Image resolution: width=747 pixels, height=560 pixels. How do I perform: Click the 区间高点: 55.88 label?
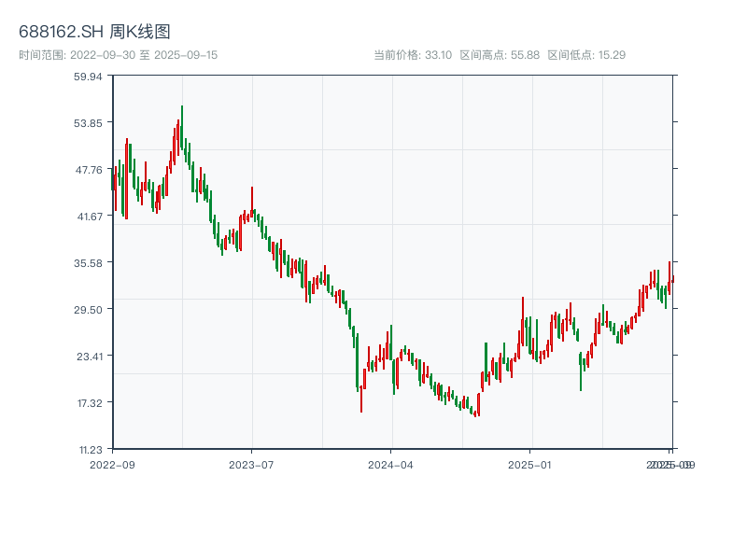(500, 55)
